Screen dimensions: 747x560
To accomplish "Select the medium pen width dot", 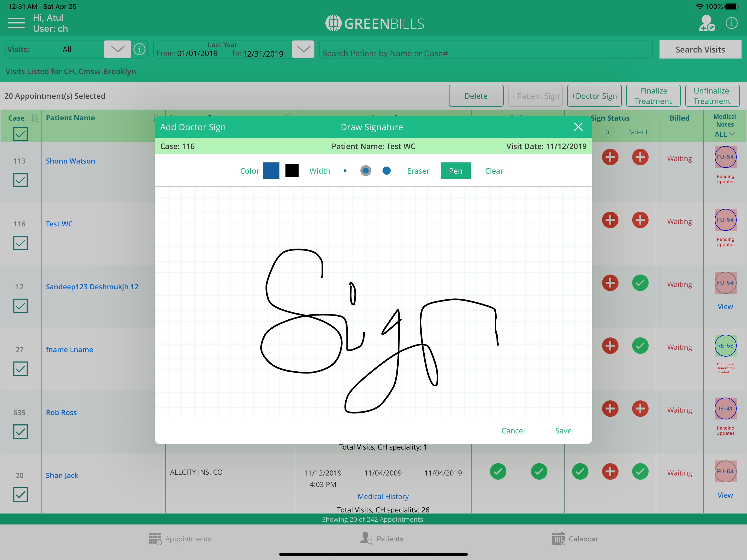I will (x=365, y=171).
